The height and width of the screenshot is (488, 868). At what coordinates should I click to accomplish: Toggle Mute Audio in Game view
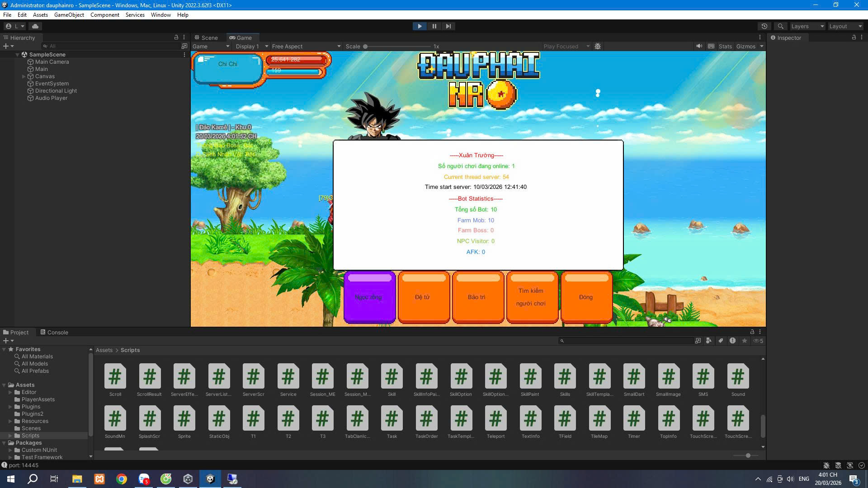699,46
